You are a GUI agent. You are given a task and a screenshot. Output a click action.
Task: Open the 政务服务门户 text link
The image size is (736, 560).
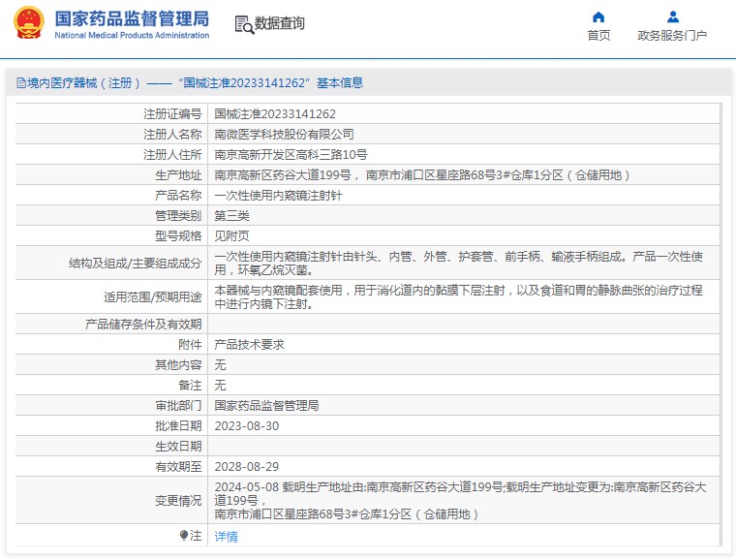(x=672, y=36)
